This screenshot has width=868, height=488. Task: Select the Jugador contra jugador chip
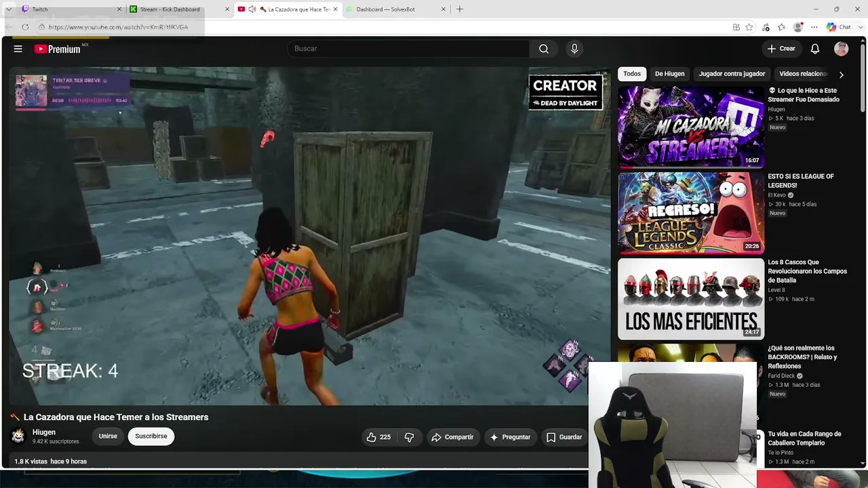(732, 74)
